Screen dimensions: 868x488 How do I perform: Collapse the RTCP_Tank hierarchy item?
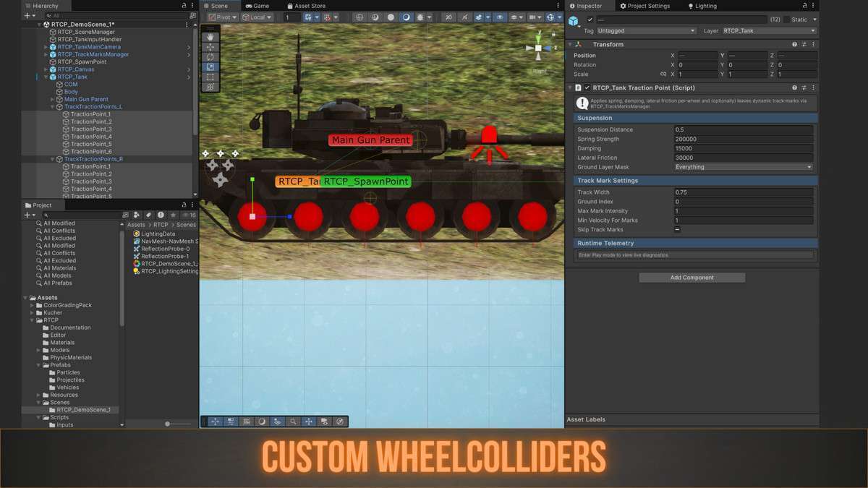[46, 77]
